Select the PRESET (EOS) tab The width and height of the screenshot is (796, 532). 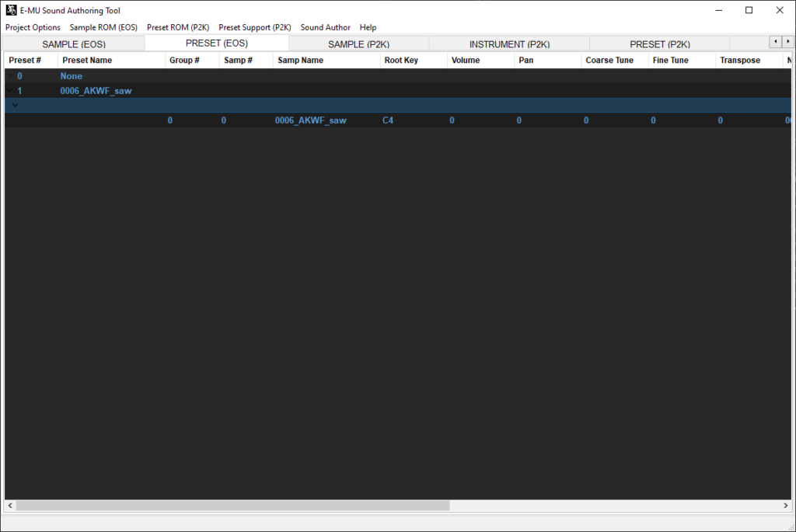[217, 43]
